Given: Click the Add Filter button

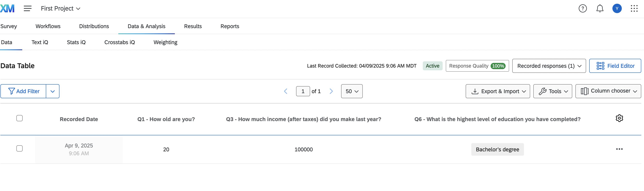Looking at the screenshot, I should (x=24, y=91).
